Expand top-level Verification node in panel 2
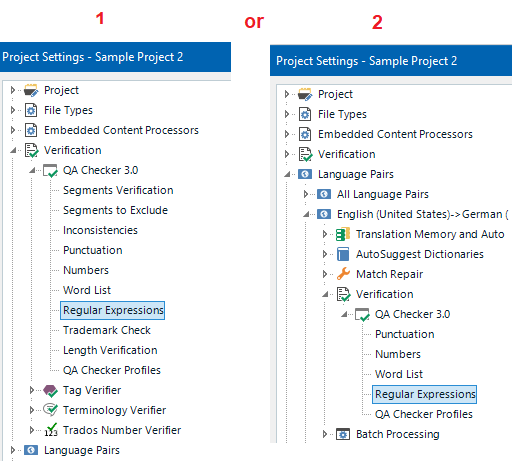513x466 pixels. click(x=287, y=154)
